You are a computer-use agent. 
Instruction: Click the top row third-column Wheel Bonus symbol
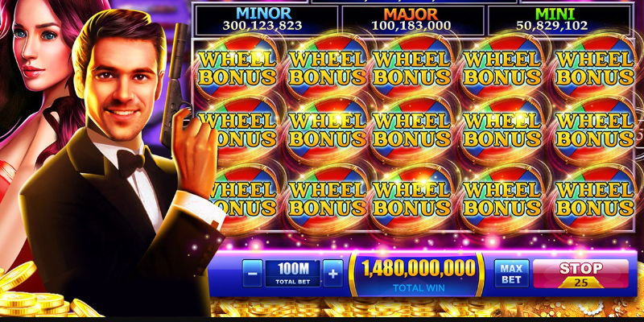coord(411,67)
